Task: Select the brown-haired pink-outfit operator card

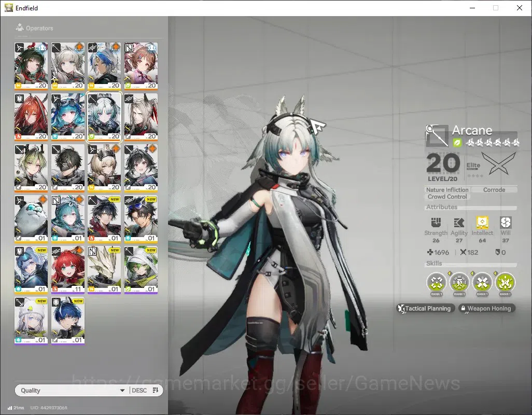Action: coord(141,66)
